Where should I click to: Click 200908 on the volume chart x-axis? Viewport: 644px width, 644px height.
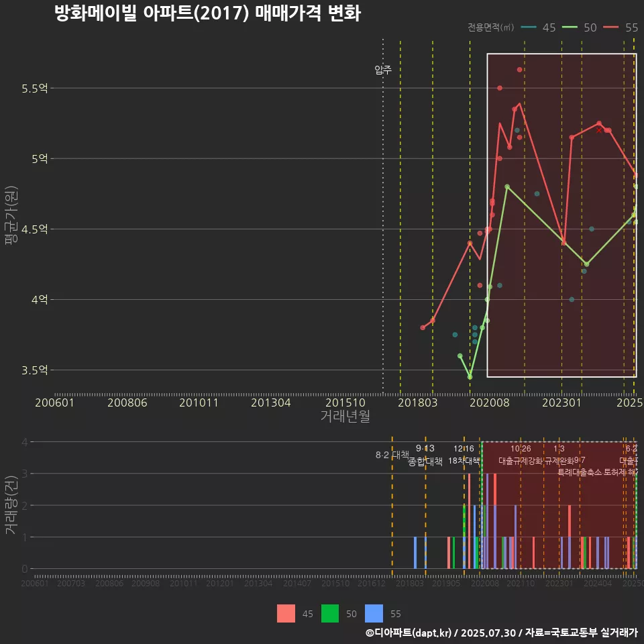(x=146, y=583)
